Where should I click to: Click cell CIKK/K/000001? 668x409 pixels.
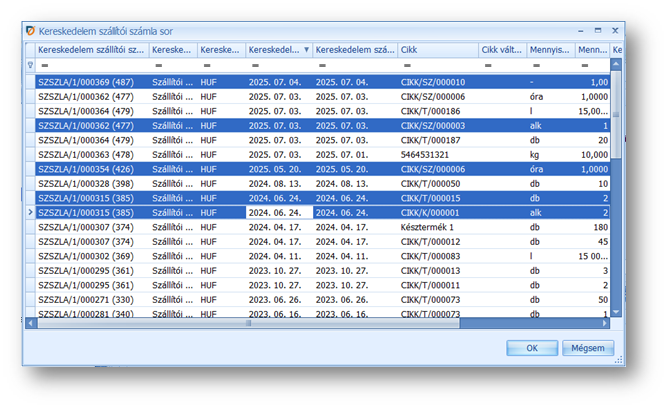pos(438,213)
